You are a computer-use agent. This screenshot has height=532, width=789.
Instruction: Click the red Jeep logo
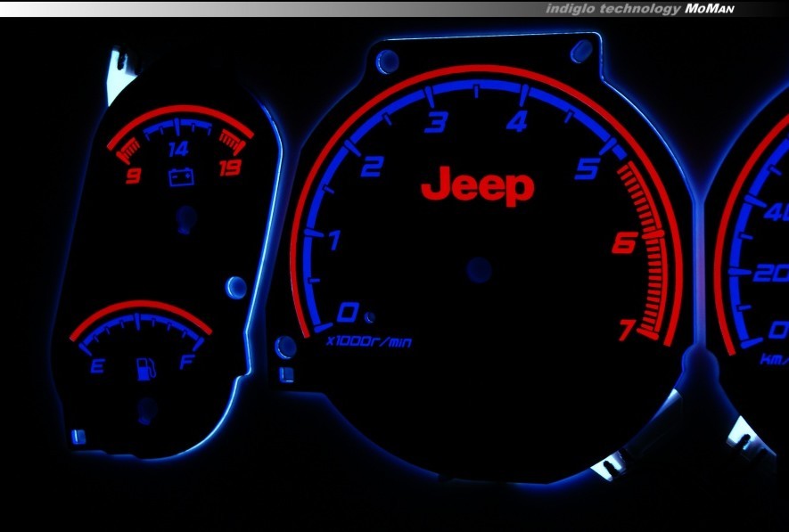pos(477,186)
